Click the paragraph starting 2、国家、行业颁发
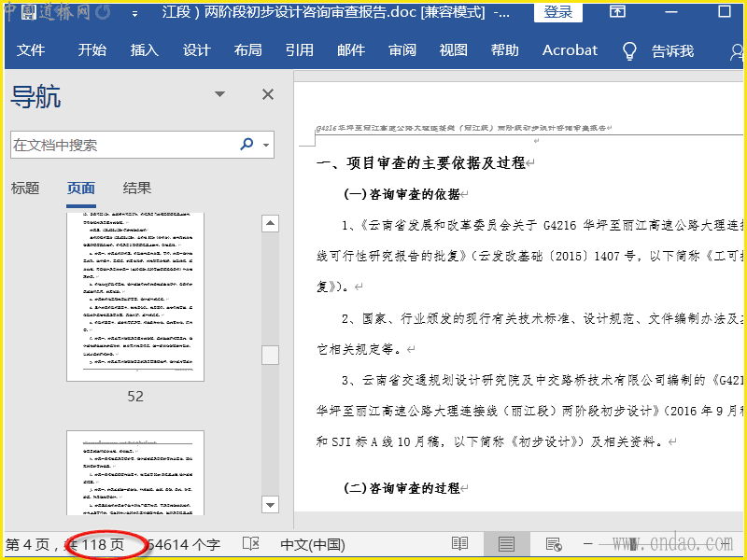 529,334
